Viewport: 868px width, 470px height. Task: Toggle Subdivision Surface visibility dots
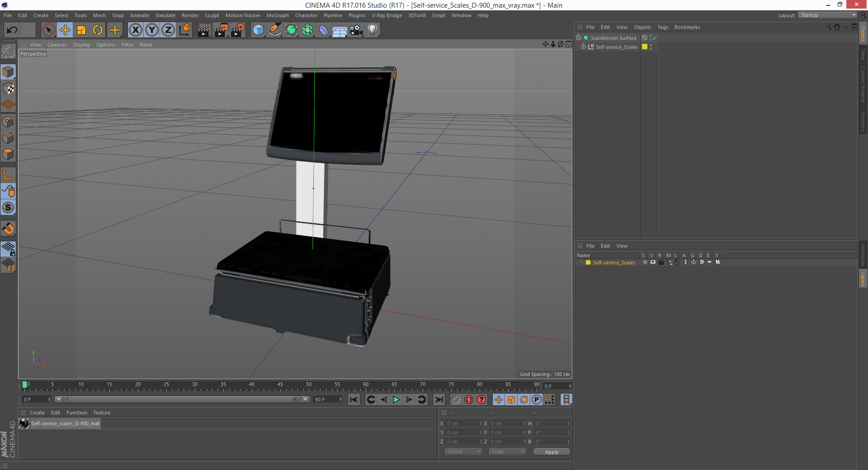[x=651, y=38]
